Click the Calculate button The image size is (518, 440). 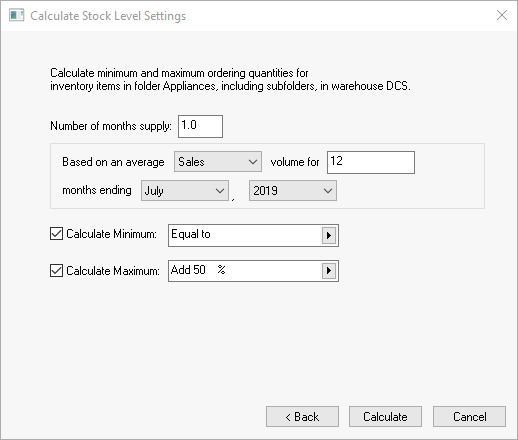click(385, 417)
